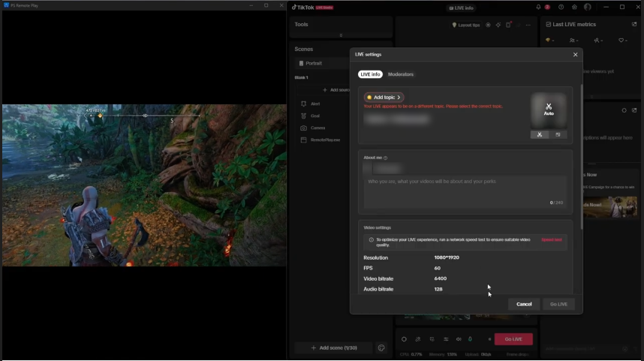This screenshot has height=361, width=644.
Task: Select the Auto crop thumbnail option
Action: 539,135
